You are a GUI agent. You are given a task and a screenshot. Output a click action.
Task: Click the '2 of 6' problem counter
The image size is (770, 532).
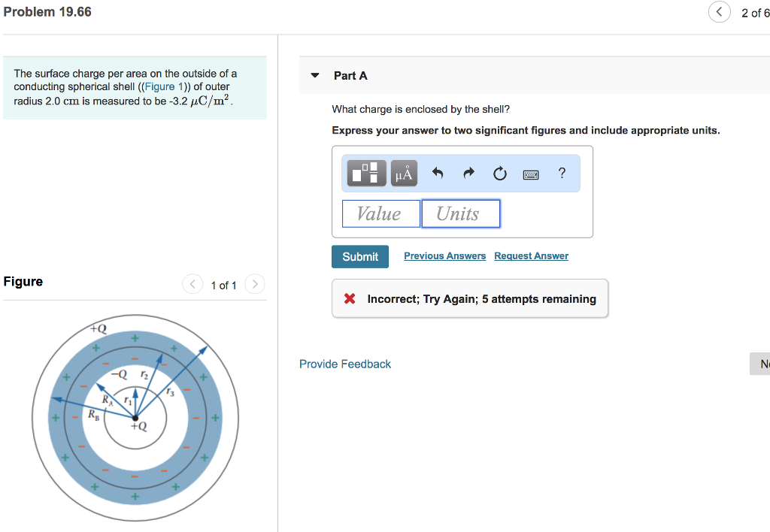coord(755,14)
